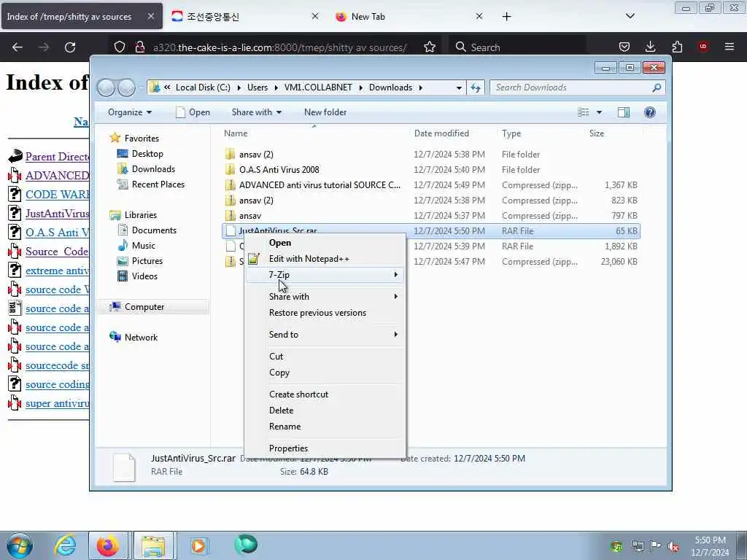Expand Share with context submenu
Image resolution: width=747 pixels, height=560 pixels.
click(x=325, y=297)
